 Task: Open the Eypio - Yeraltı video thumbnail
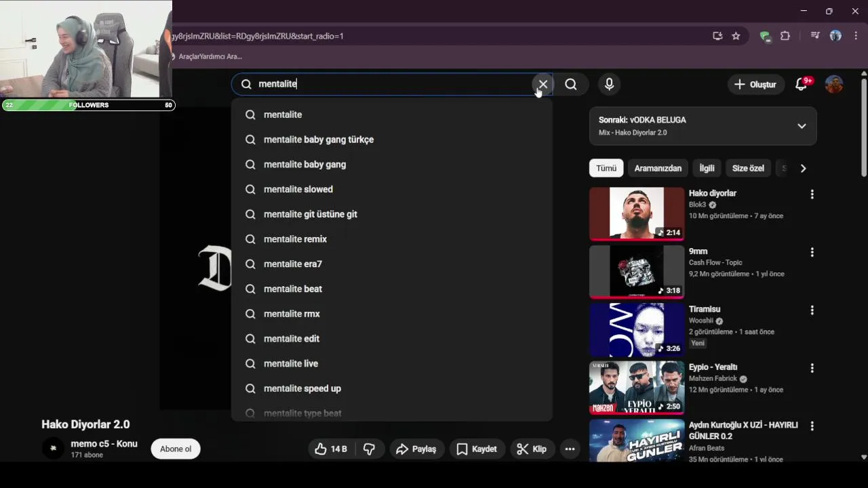pyautogui.click(x=637, y=388)
